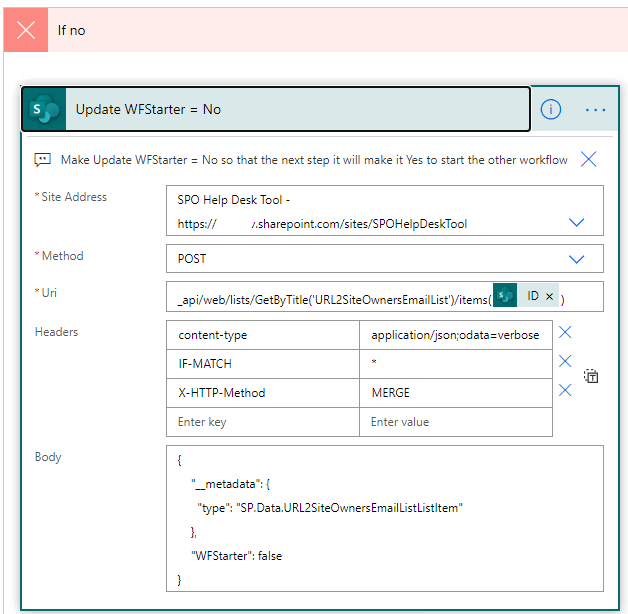Open the three-dot action menu

(x=596, y=109)
